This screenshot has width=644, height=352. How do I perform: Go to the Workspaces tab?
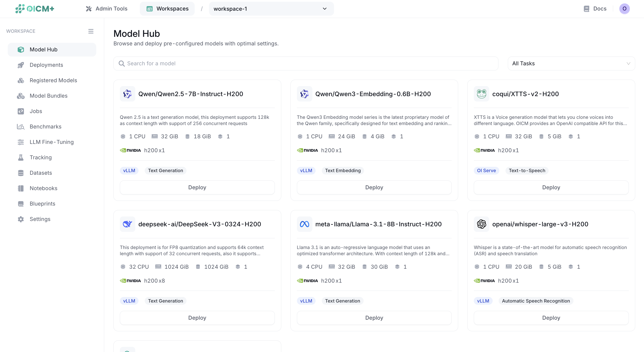click(x=167, y=9)
